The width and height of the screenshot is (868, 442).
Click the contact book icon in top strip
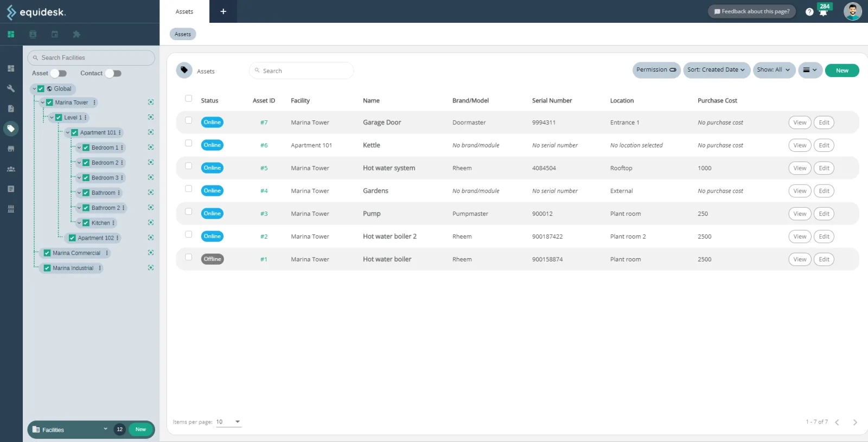point(33,34)
